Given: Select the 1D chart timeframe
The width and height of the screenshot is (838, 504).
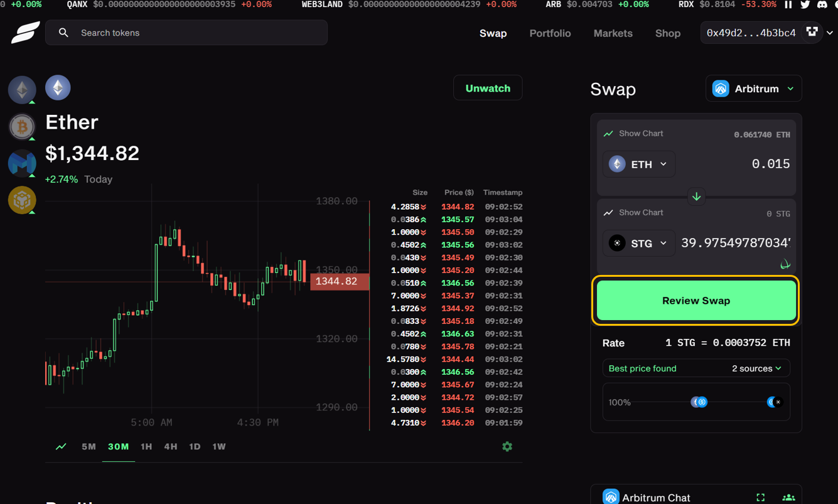Looking at the screenshot, I should [x=195, y=447].
